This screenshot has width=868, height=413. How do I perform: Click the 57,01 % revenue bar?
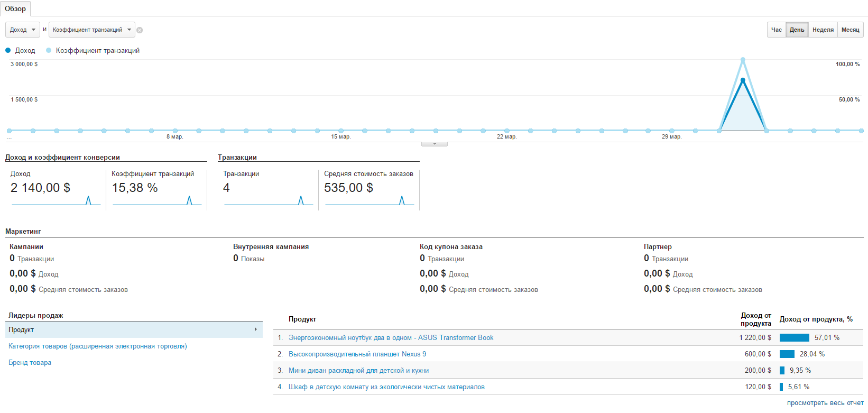click(x=795, y=337)
